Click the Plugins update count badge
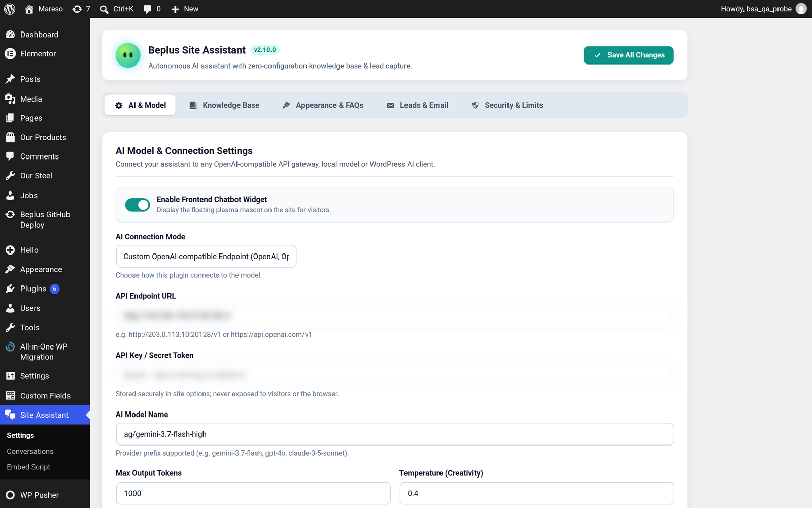Screen dimensions: 812x508 pyautogui.click(x=55, y=289)
